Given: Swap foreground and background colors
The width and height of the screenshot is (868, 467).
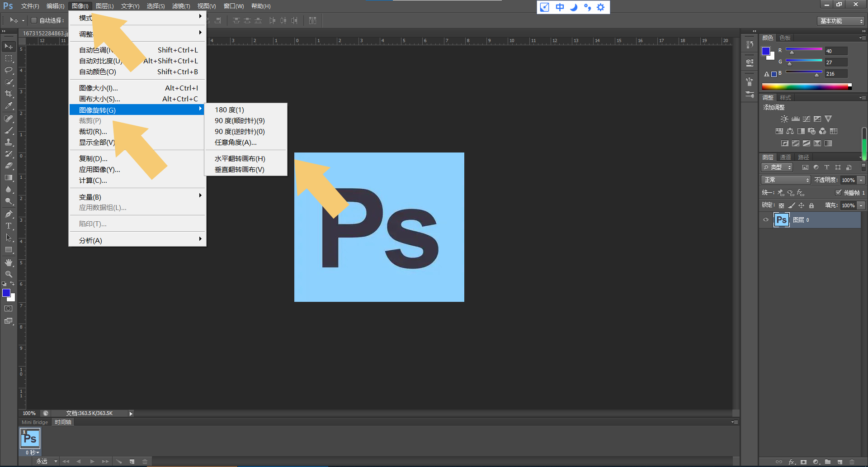Looking at the screenshot, I should (x=12, y=284).
